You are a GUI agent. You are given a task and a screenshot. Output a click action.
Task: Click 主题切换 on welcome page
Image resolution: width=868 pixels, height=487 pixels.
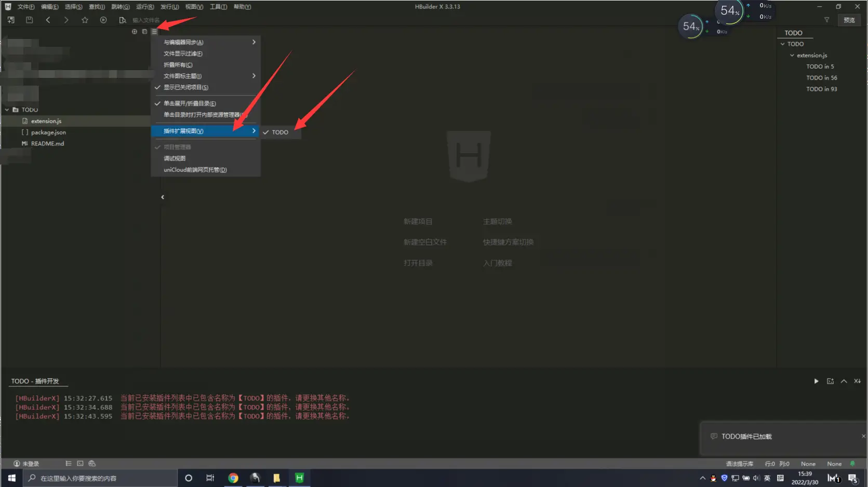tap(498, 222)
